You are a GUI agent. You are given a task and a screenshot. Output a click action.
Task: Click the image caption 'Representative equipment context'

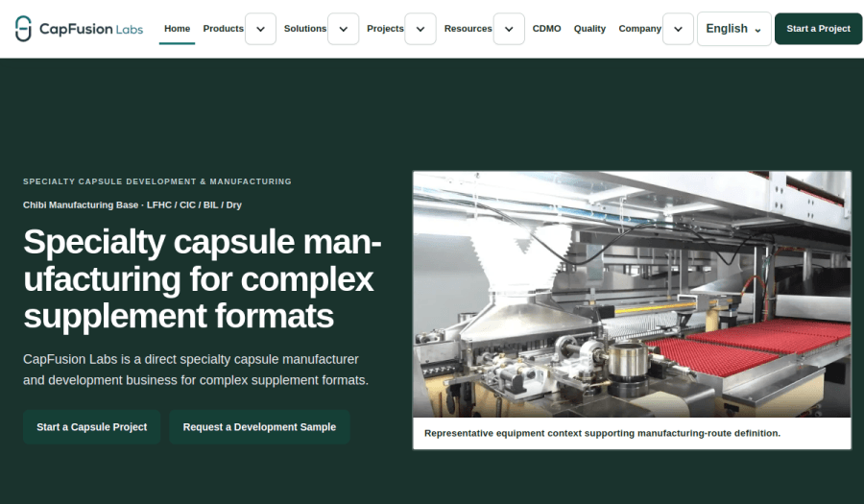pyautogui.click(x=602, y=434)
